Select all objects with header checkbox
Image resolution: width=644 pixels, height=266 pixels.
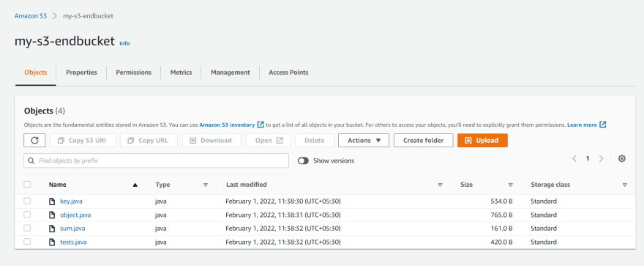click(x=27, y=185)
